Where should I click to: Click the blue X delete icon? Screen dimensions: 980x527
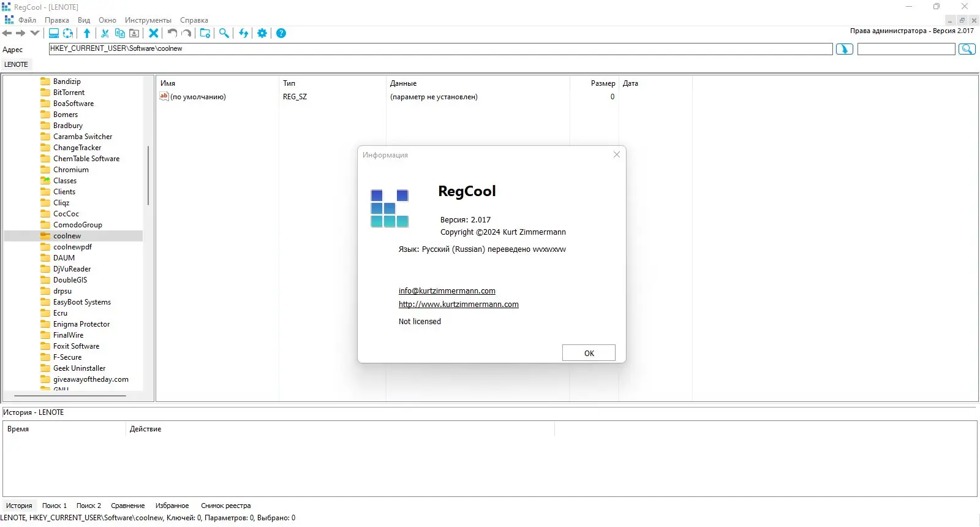coord(154,33)
